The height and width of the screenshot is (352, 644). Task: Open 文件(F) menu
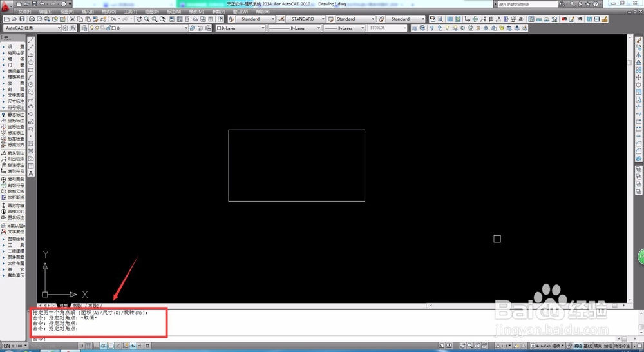pyautogui.click(x=24, y=12)
